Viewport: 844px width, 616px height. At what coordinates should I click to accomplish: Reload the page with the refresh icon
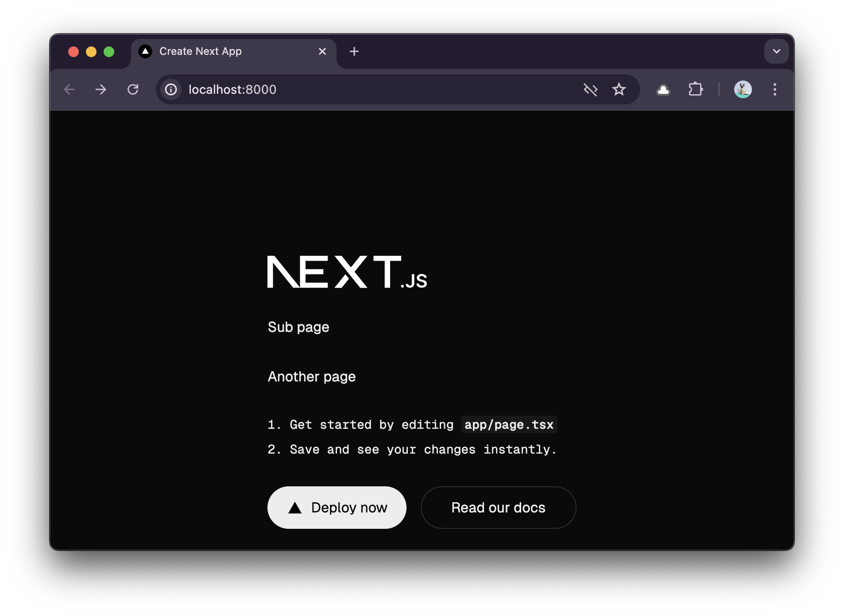tap(133, 90)
